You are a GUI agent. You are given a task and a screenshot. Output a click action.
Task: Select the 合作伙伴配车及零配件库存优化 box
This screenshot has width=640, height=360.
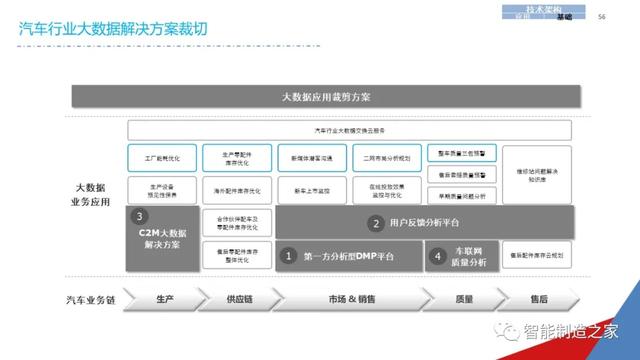237,223
